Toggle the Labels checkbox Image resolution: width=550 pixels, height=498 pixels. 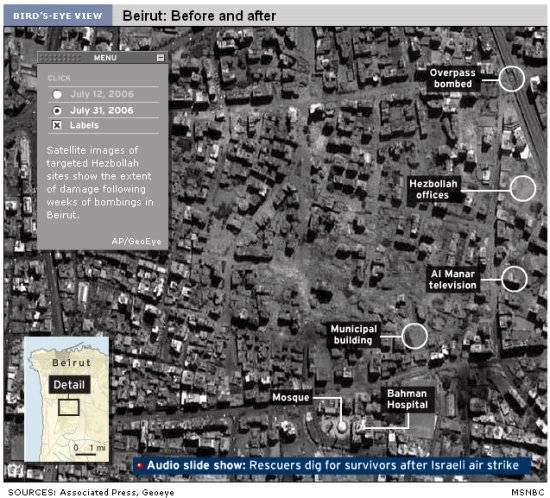tap(57, 125)
